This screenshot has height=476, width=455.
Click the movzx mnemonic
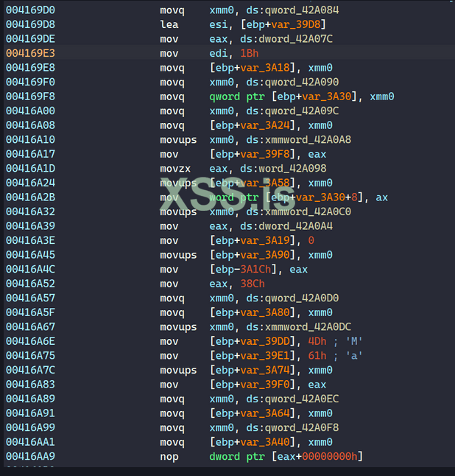(175, 169)
